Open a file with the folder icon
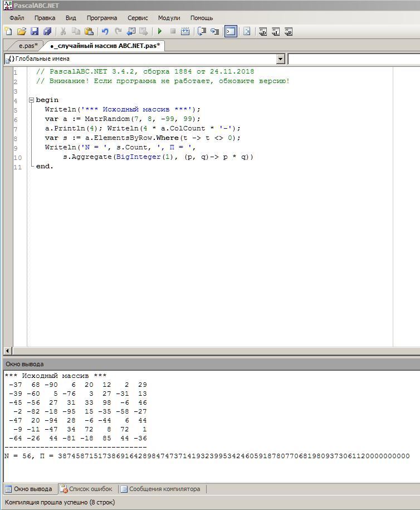The image size is (420, 510). pyautogui.click(x=22, y=31)
